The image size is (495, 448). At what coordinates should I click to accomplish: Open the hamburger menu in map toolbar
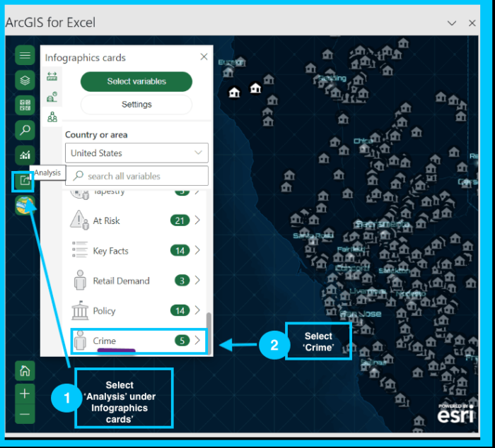25,56
